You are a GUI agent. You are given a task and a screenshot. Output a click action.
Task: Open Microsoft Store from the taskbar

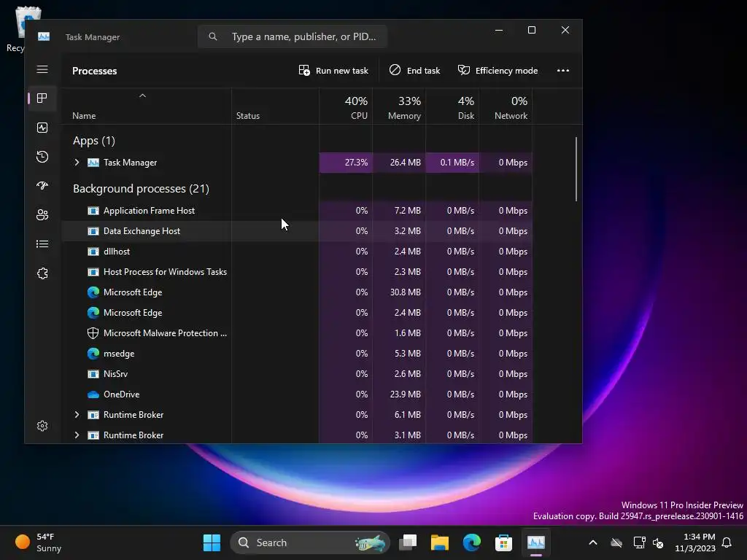click(x=503, y=542)
